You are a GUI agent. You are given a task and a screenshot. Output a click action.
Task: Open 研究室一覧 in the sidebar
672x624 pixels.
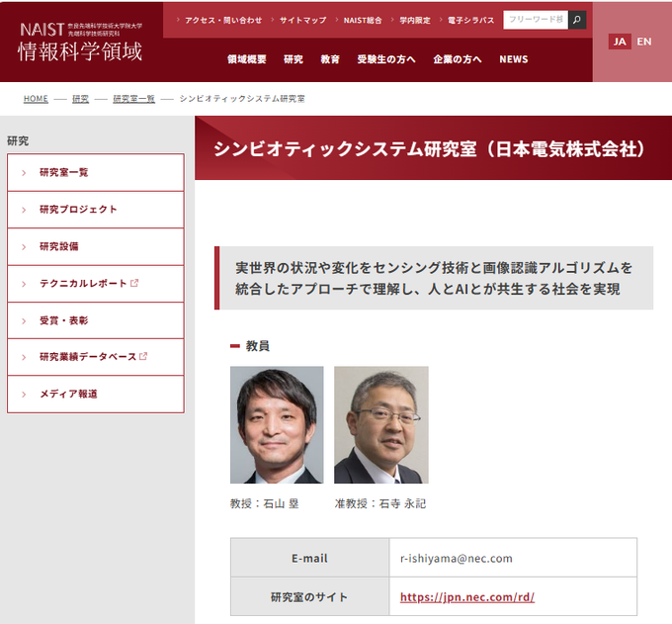click(96, 172)
